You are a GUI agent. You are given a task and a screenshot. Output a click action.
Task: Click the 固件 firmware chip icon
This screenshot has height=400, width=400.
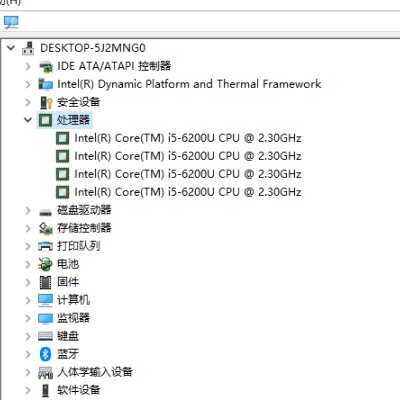click(45, 283)
